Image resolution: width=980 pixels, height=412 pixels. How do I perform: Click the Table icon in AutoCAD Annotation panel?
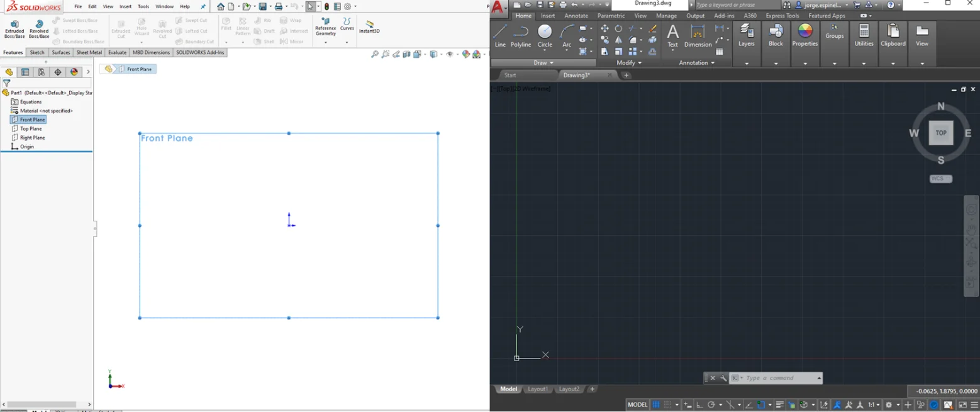coord(720,52)
